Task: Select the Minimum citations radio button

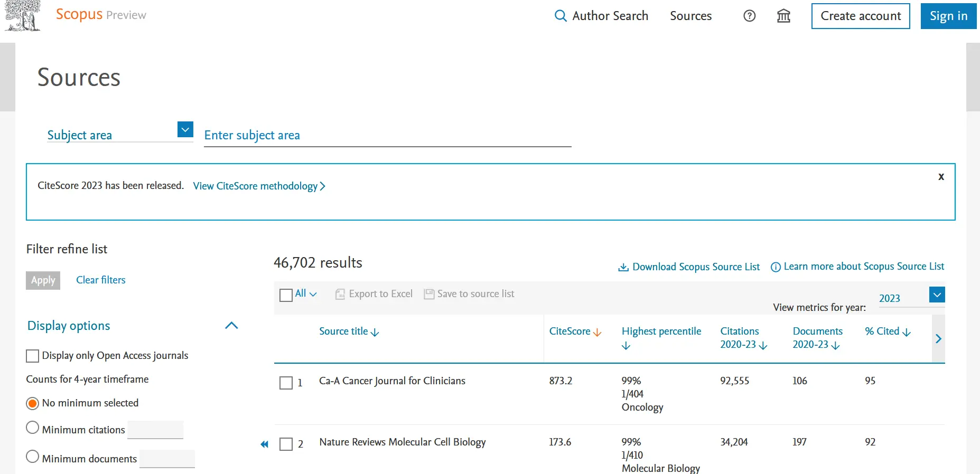Action: (x=33, y=428)
